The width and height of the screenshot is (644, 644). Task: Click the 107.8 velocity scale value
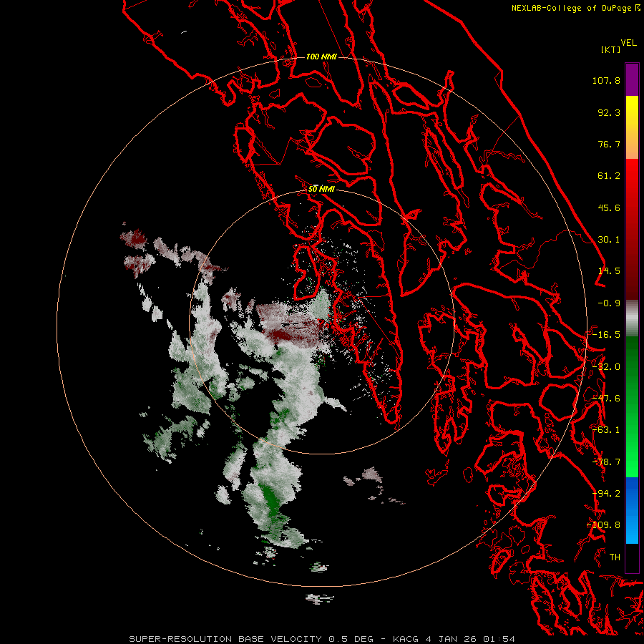pos(606,80)
